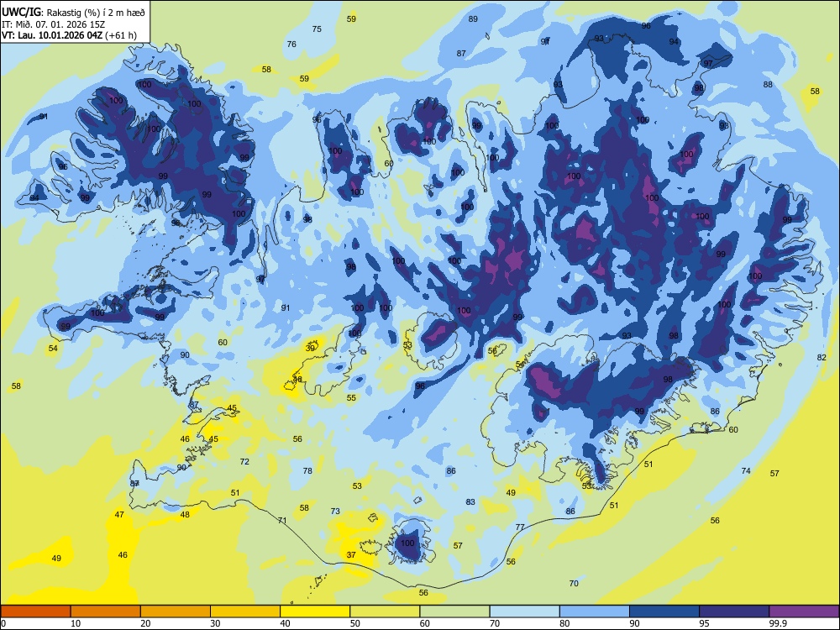The width and height of the screenshot is (840, 630).
Task: Click the '10' legend scale label
Action: (x=76, y=623)
